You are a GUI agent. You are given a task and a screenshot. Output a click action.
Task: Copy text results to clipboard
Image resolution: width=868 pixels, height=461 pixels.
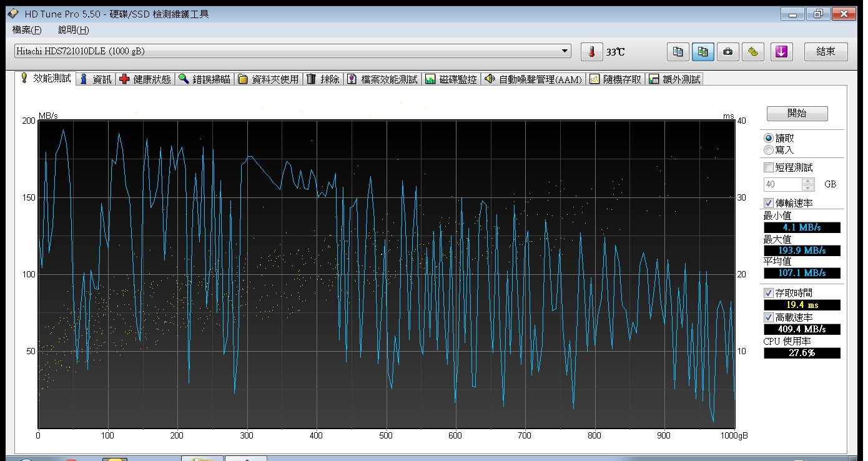[678, 52]
